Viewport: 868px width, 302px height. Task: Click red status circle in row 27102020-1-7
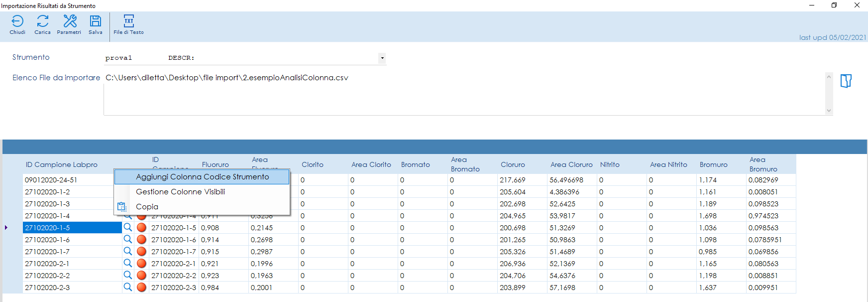tap(141, 252)
